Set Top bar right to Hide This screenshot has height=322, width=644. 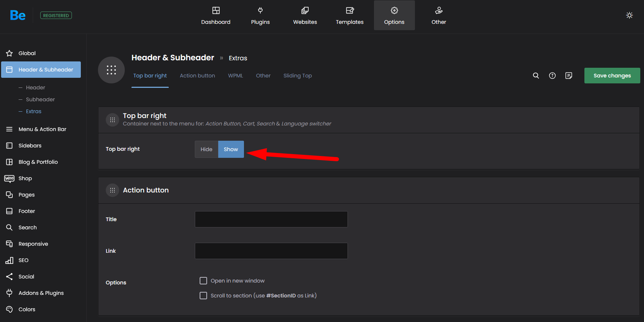click(206, 149)
